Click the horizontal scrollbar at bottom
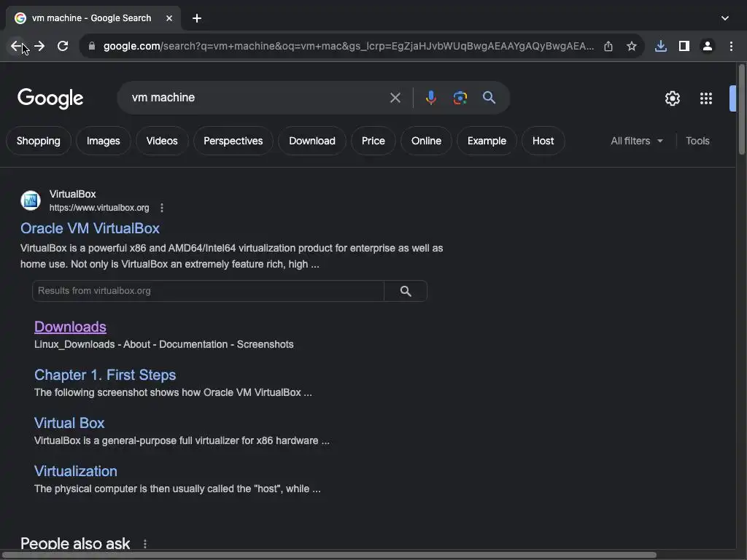 [329, 555]
